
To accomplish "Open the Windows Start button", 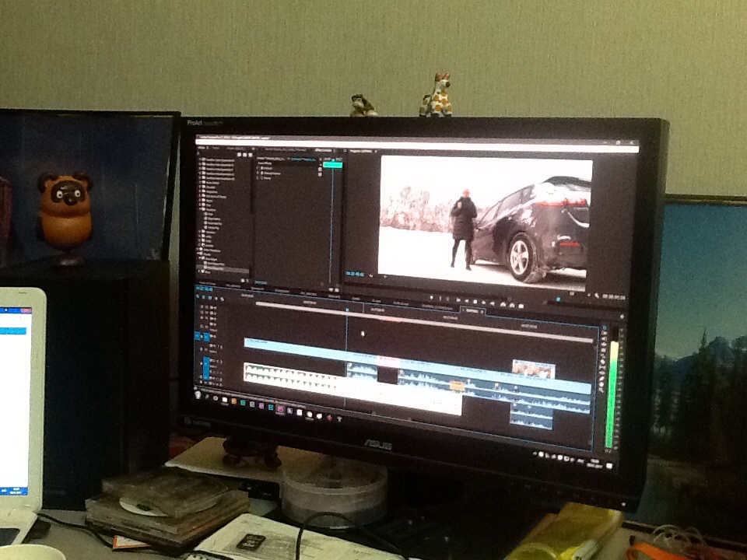I will 198,396.
